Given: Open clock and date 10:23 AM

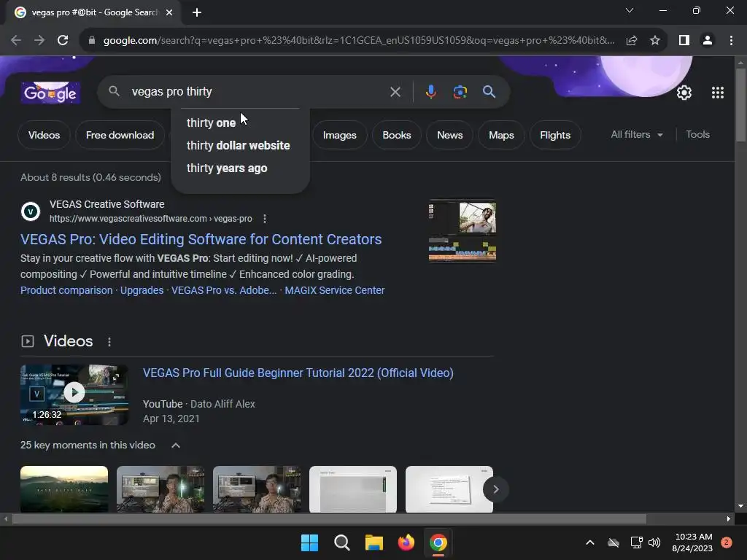Looking at the screenshot, I should tap(692, 542).
